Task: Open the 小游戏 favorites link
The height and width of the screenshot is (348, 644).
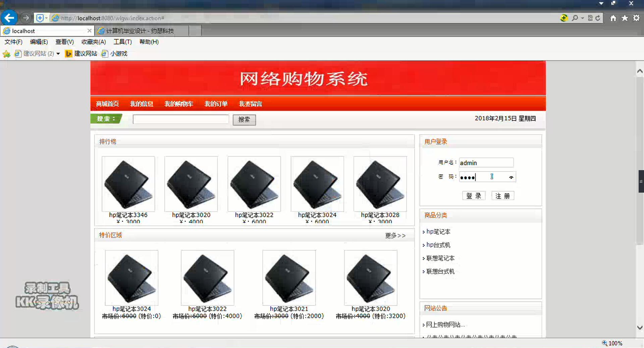Action: (x=114, y=54)
